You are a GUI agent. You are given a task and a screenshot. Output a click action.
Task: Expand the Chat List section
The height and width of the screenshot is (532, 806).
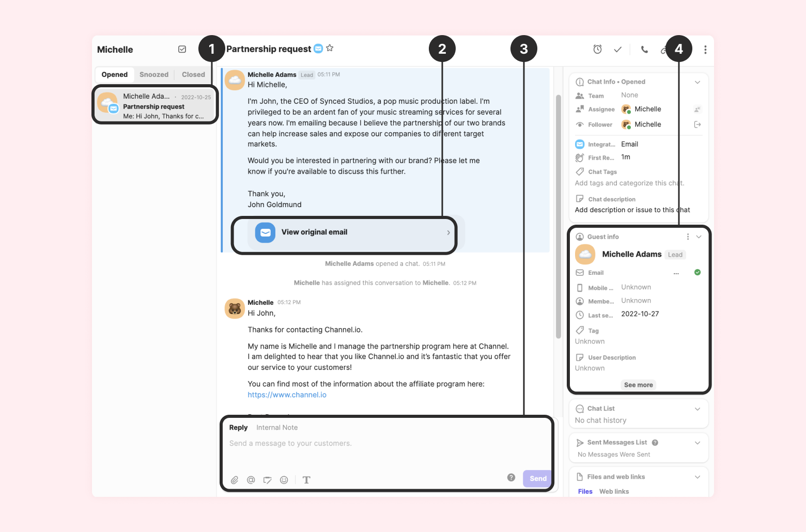[x=698, y=409]
